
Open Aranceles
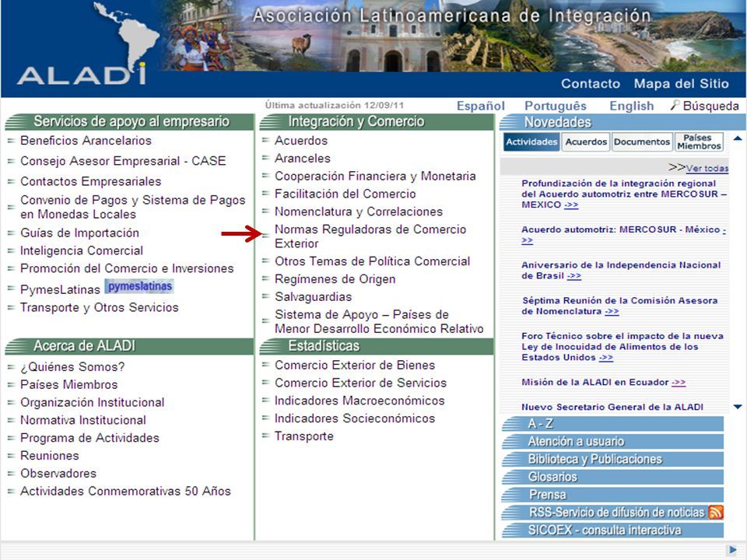(303, 158)
